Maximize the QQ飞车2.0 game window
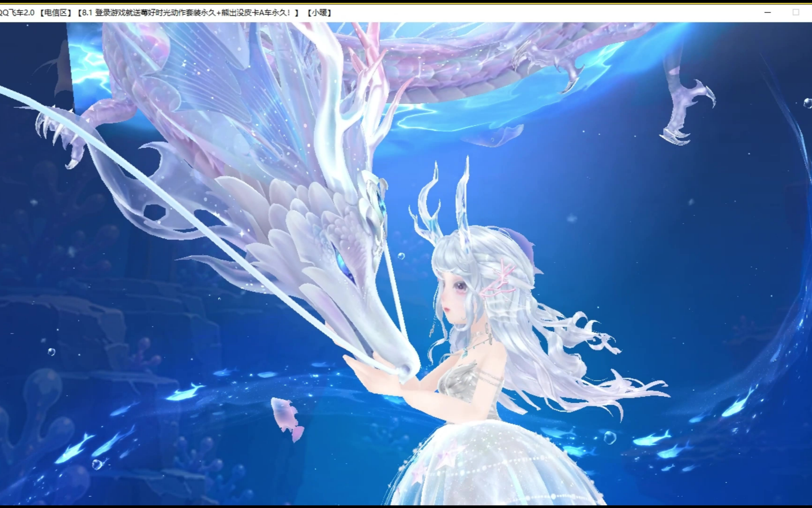812x508 pixels. coord(796,13)
